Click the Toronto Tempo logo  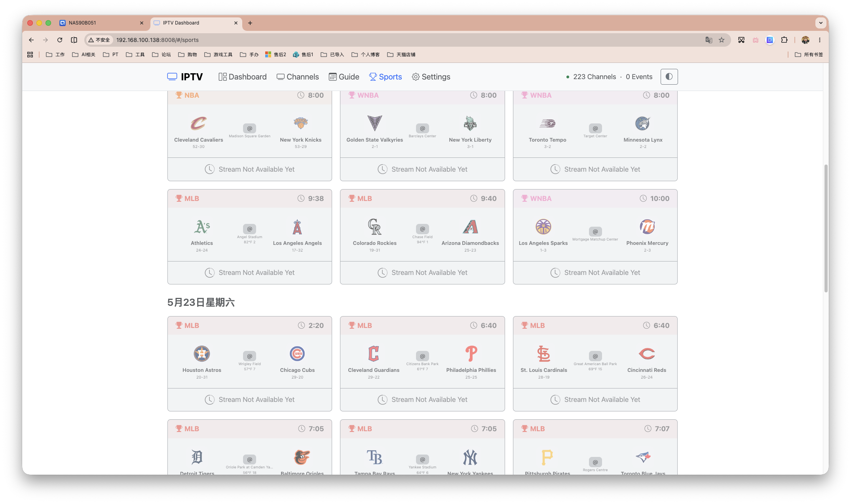[x=548, y=123]
